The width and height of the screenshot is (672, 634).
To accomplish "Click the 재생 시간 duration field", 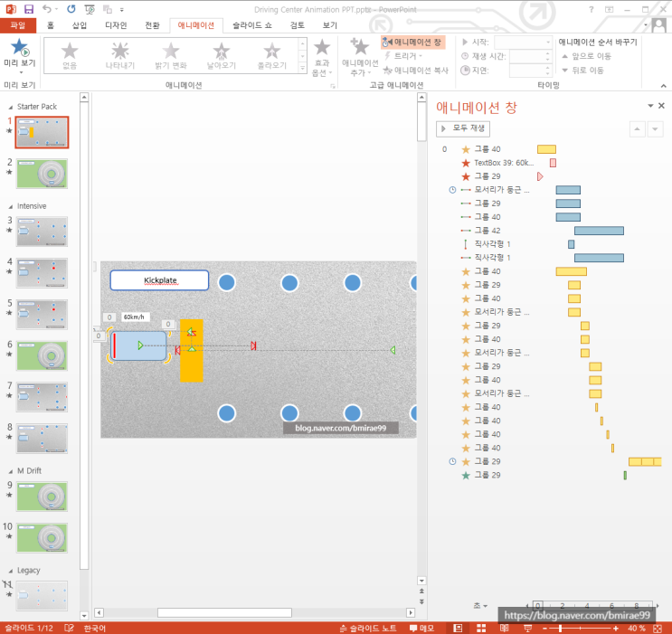I will click(530, 56).
